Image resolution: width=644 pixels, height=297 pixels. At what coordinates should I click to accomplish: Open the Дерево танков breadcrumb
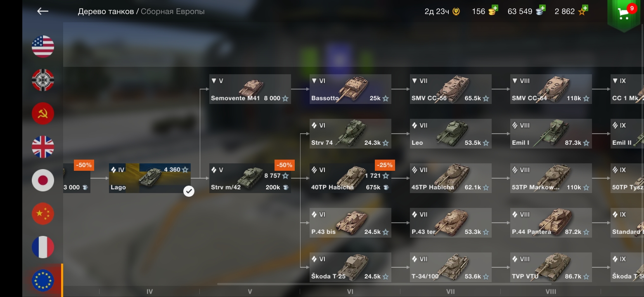[x=106, y=12]
